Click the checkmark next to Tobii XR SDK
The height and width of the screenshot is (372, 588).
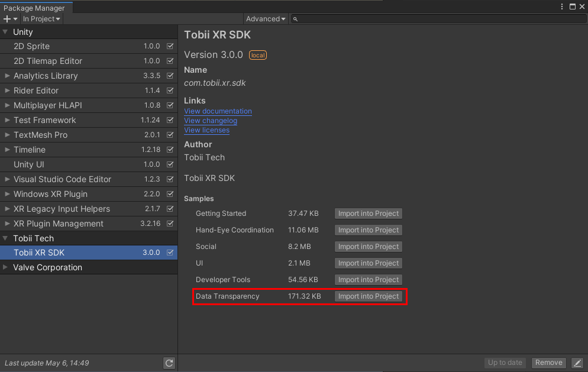tap(170, 253)
